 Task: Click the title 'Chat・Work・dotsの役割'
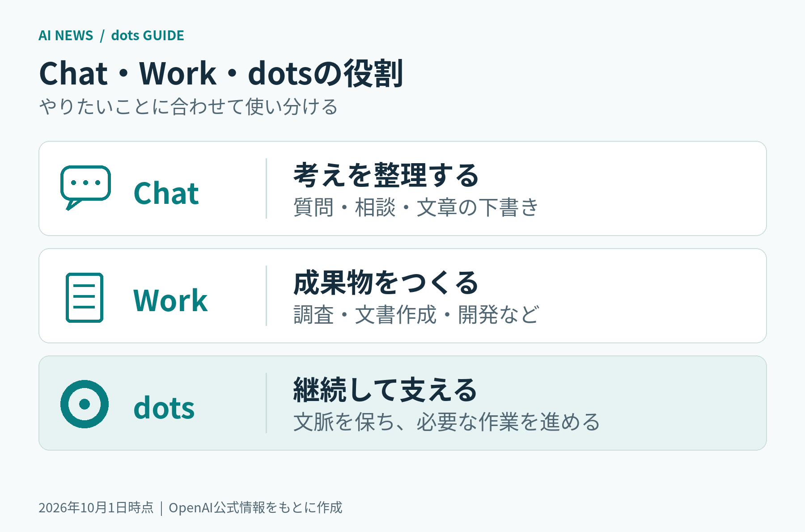[221, 73]
